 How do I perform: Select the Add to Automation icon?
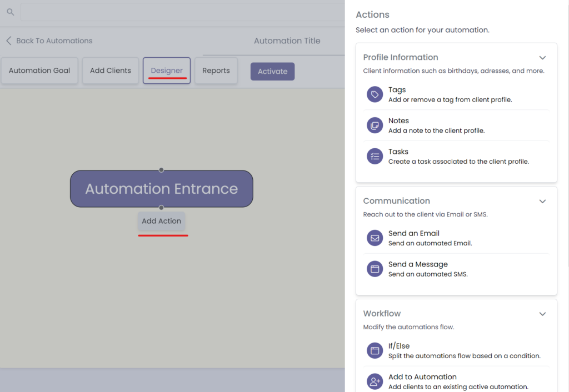(375, 381)
